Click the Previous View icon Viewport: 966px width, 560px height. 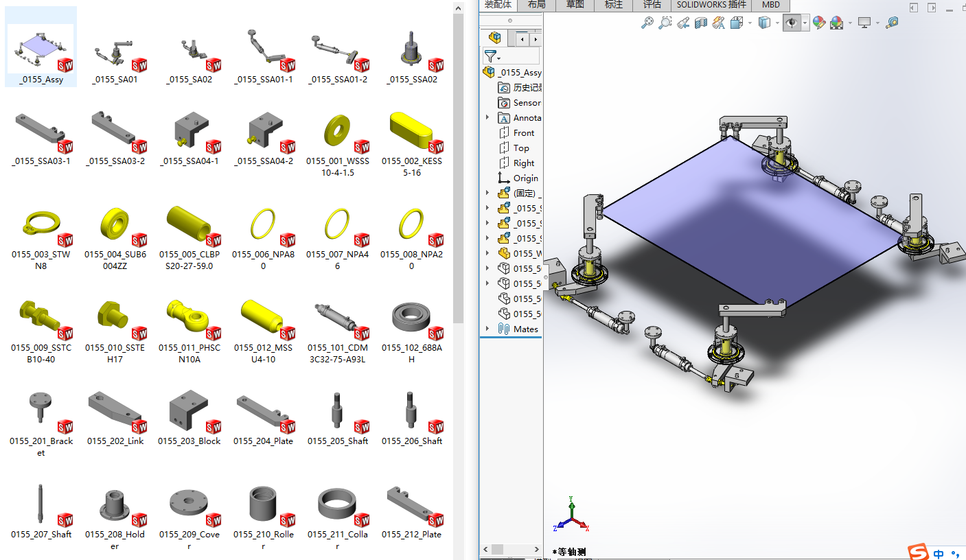click(x=683, y=23)
